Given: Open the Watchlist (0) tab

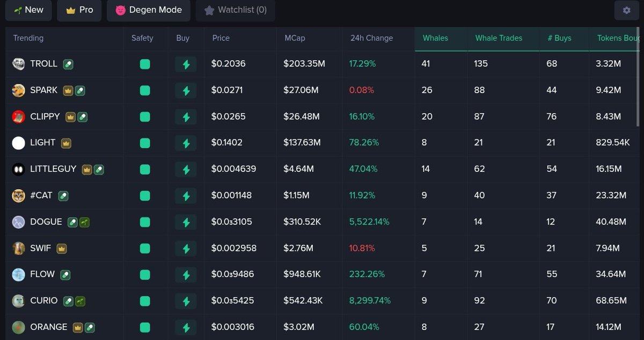Looking at the screenshot, I should click(x=235, y=10).
